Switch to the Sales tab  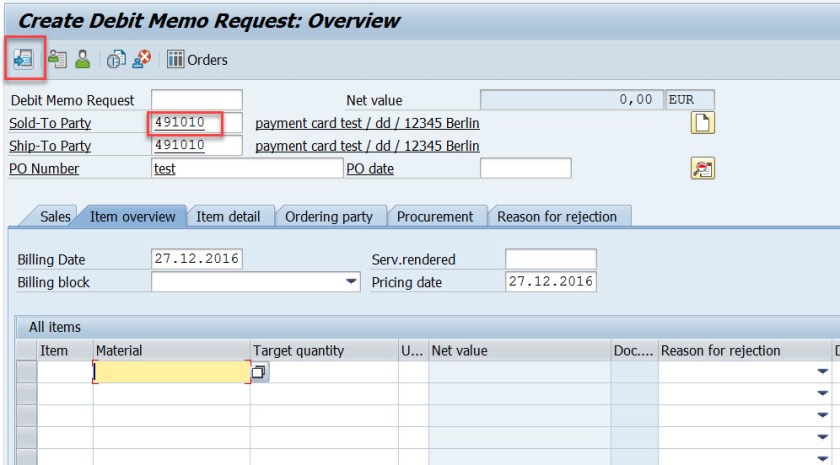55,216
